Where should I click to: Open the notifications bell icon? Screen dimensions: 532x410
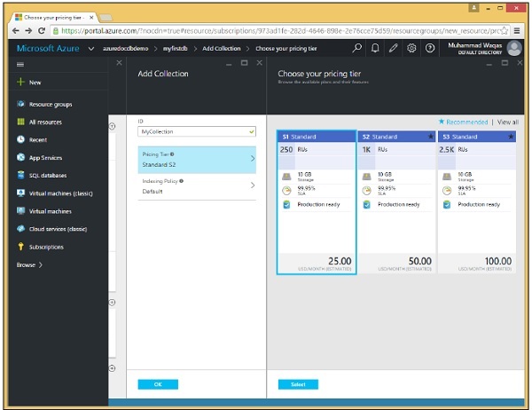tap(376, 48)
